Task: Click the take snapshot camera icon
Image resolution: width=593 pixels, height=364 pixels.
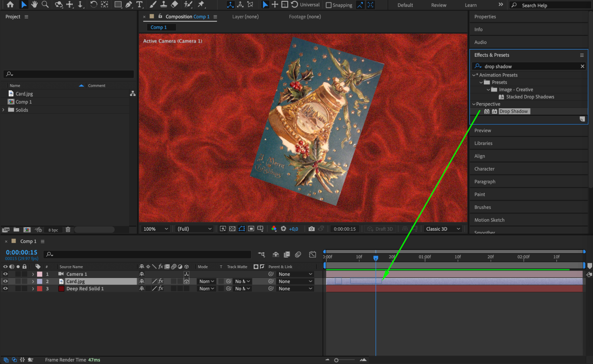Action: point(311,229)
